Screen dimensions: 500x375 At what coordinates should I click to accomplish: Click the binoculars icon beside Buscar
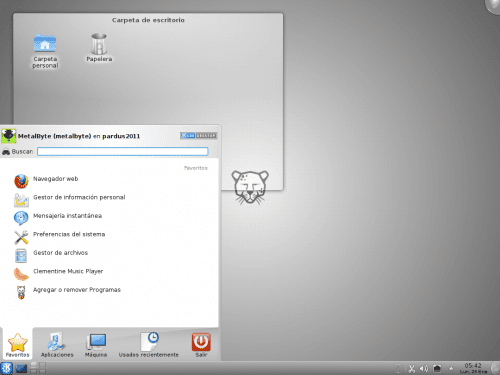point(6,152)
